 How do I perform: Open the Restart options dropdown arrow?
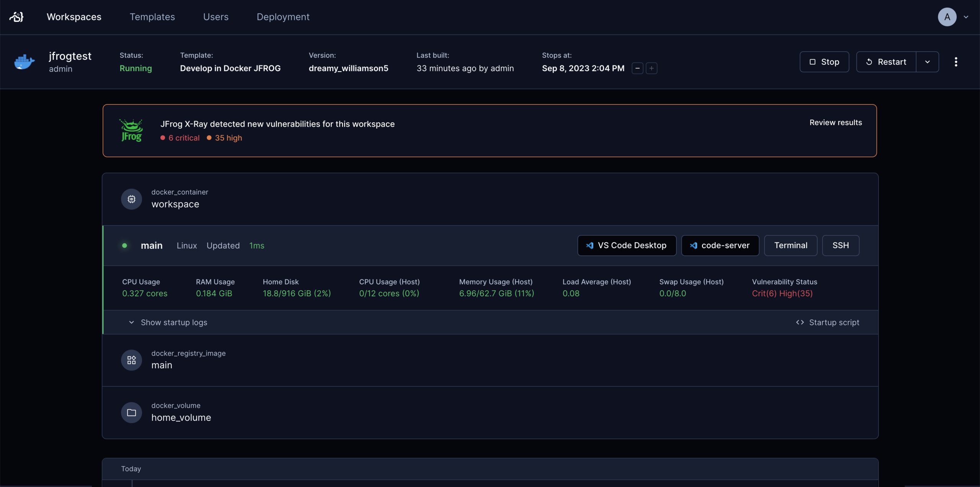[928, 62]
